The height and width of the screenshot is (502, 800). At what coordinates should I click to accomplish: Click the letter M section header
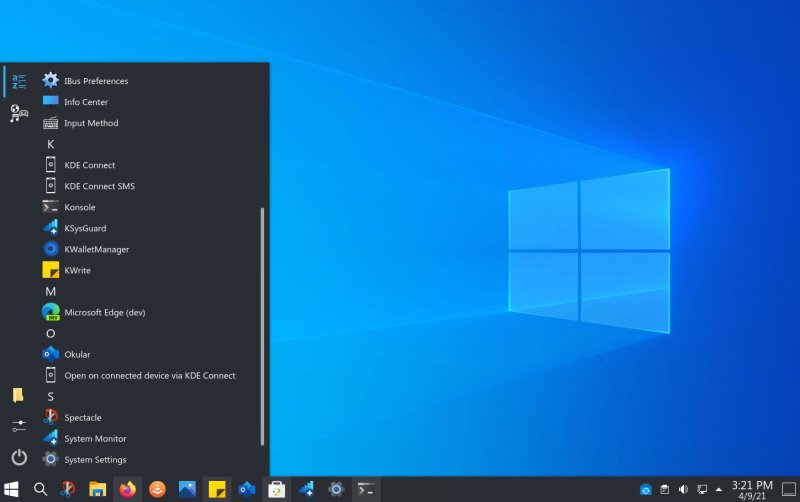point(51,291)
